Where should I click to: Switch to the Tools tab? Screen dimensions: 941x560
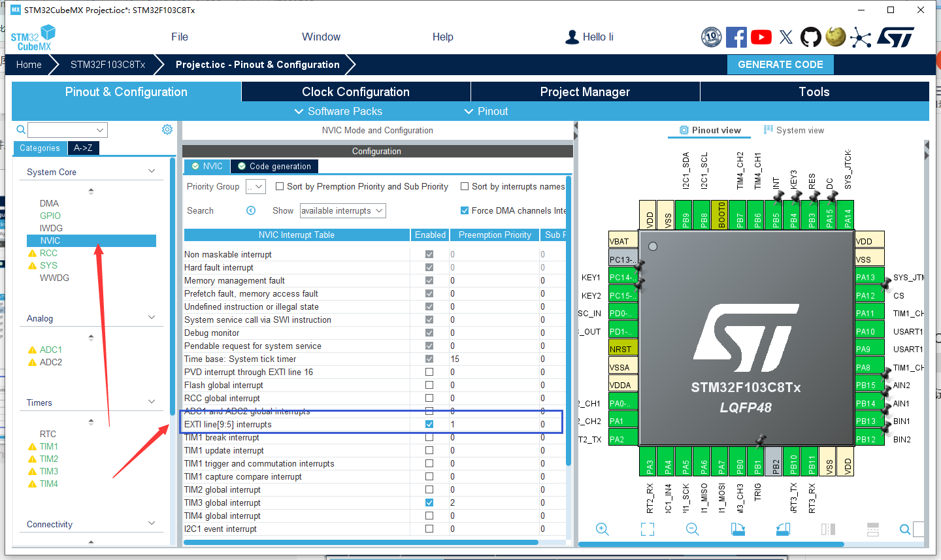814,91
